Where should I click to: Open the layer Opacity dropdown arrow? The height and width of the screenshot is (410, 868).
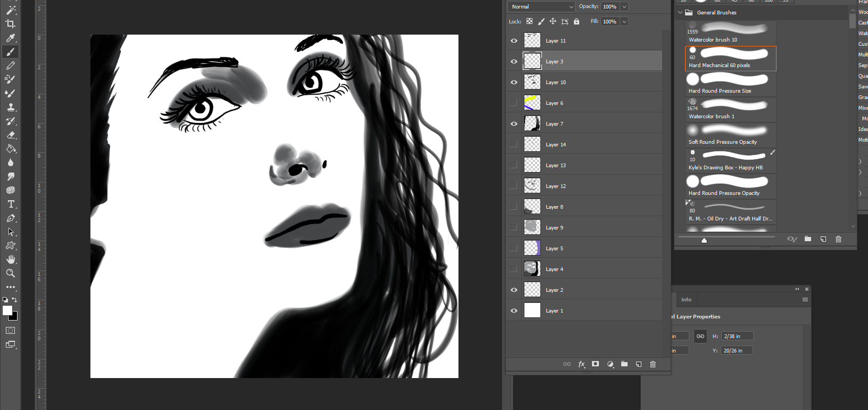coord(624,7)
